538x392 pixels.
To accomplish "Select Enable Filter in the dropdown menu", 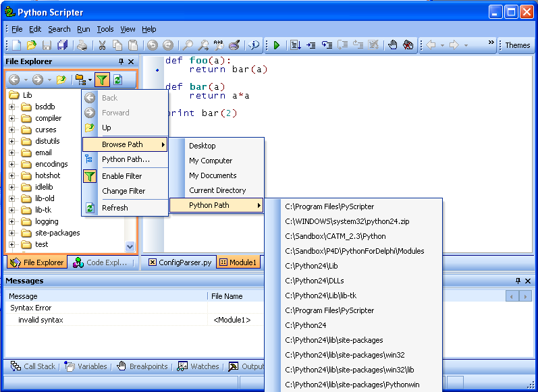I will pyautogui.click(x=122, y=176).
